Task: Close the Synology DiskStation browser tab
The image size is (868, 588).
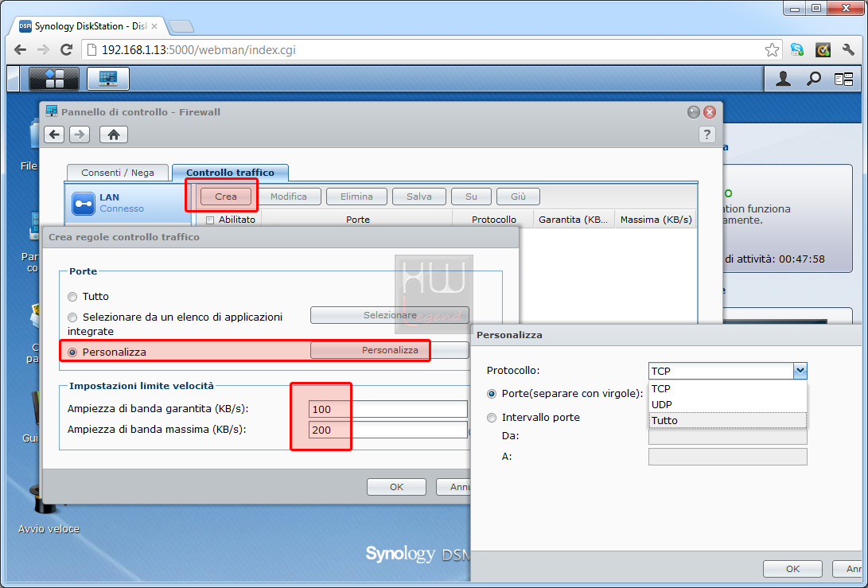Action: click(154, 26)
